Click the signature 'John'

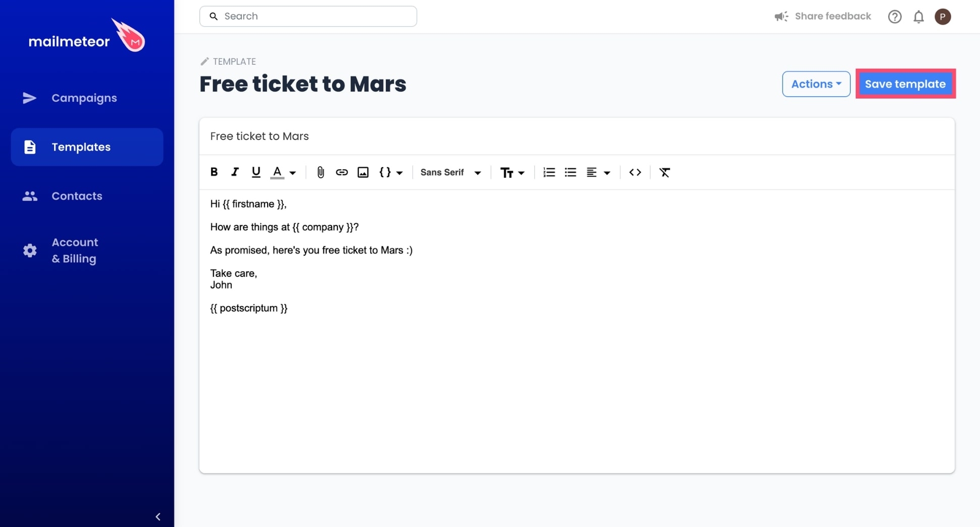221,285
